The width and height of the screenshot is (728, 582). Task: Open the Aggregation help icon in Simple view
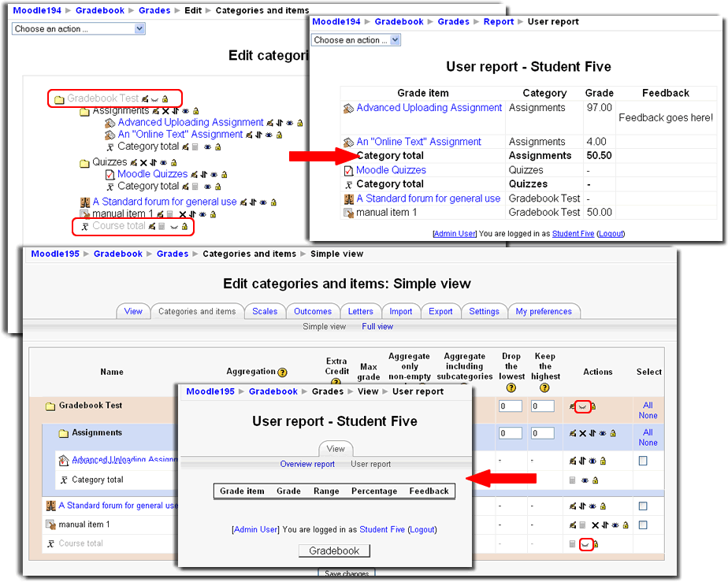point(282,373)
